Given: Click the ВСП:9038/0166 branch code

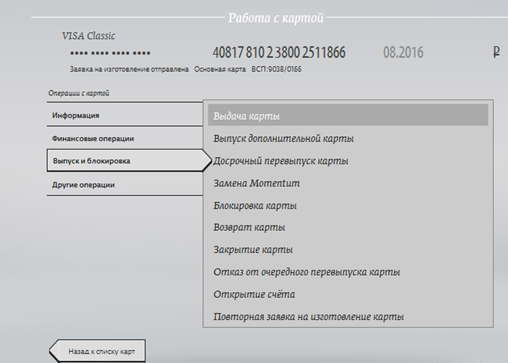Looking at the screenshot, I should [276, 69].
